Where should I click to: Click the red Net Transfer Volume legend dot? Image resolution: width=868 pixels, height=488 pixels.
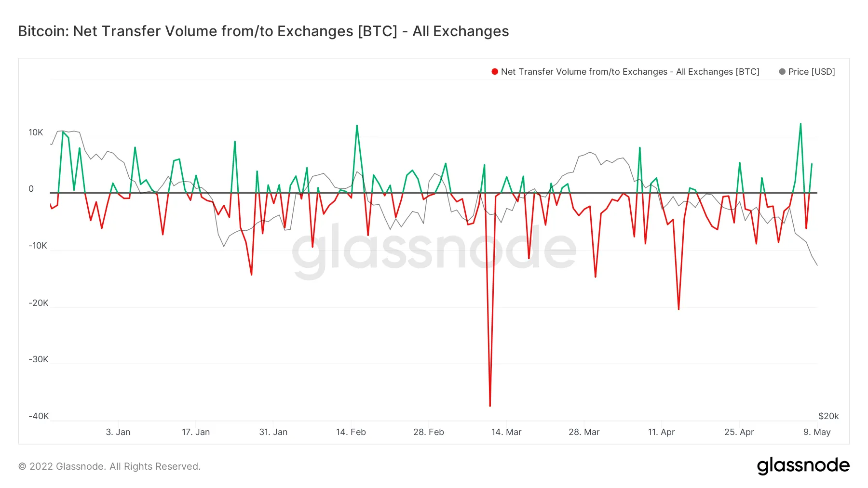pyautogui.click(x=495, y=72)
